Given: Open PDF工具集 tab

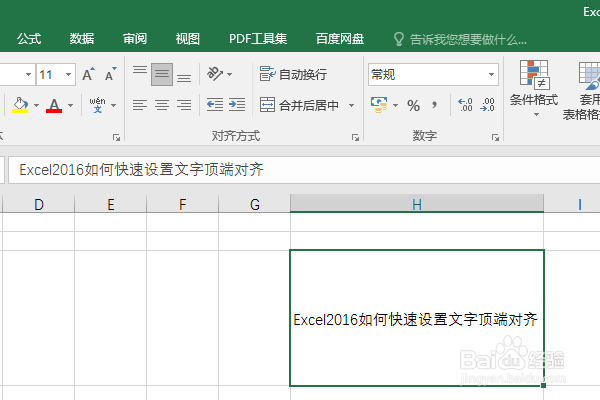Looking at the screenshot, I should point(258,39).
